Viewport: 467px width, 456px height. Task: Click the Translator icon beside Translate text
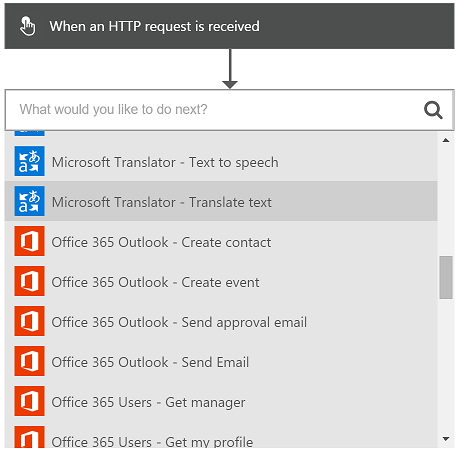coord(29,201)
